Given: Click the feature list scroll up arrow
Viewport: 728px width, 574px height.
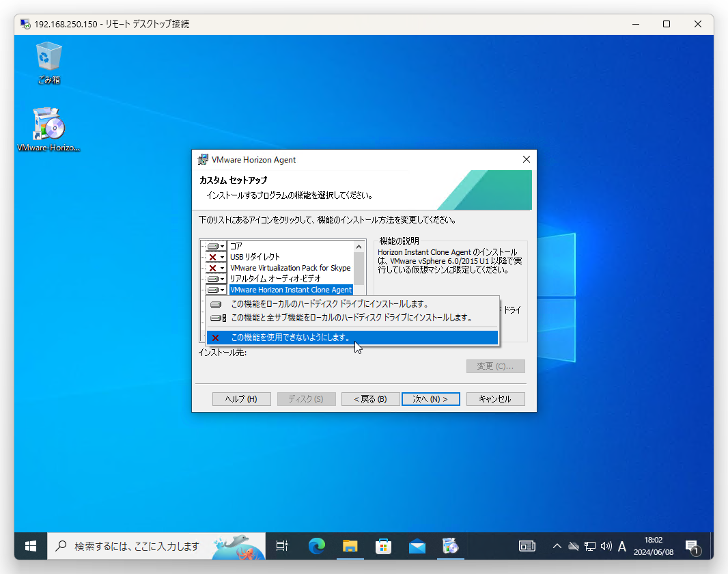Looking at the screenshot, I should [359, 247].
